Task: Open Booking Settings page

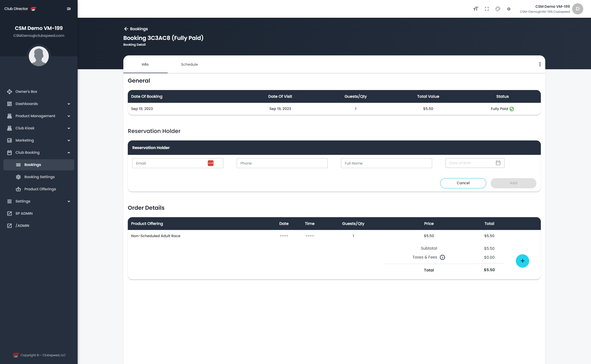Action: [x=39, y=177]
